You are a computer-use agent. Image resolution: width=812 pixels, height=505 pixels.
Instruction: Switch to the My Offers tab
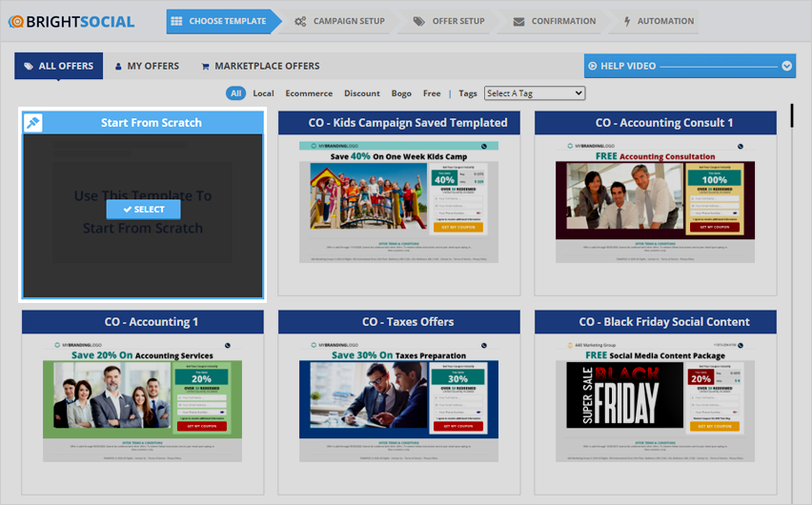click(146, 66)
